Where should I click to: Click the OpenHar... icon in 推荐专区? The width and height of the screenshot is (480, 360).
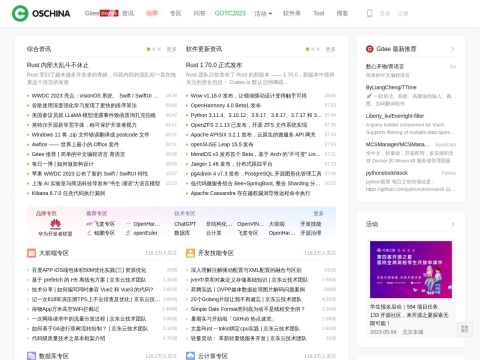128,224
